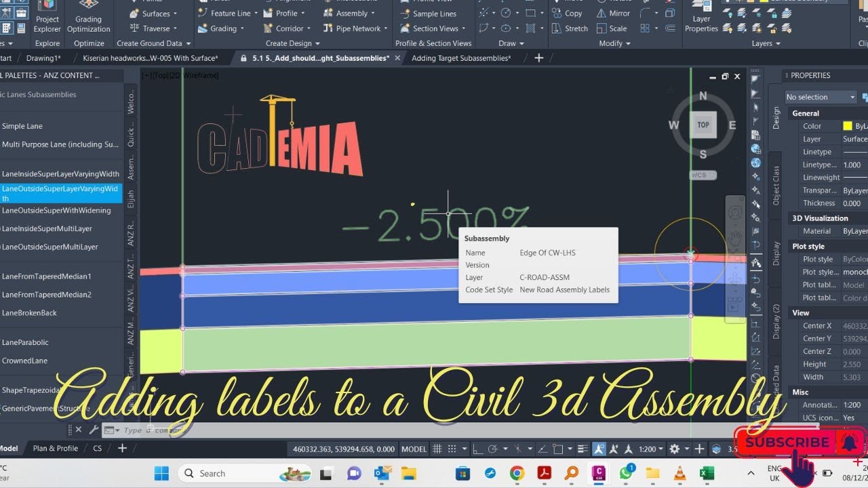The width and height of the screenshot is (868, 488).
Task: Switch to Kiserian headworks drawing tab
Action: 150,58
